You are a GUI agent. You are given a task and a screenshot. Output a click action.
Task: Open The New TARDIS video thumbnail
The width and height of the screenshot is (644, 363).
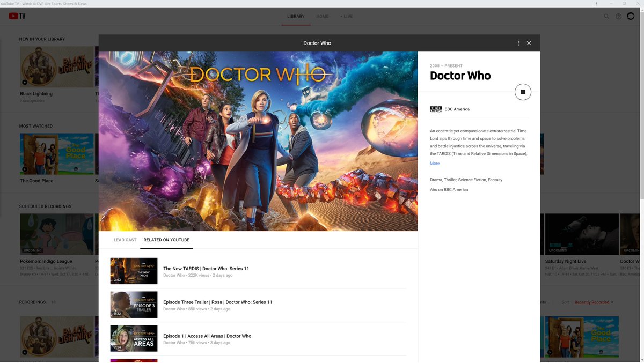pyautogui.click(x=134, y=271)
